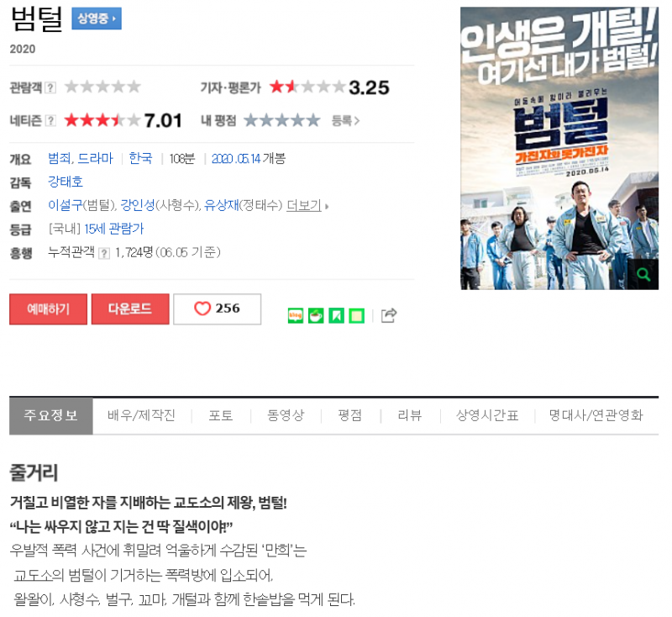Click the 다운로드 button
672x617 pixels.
pos(130,309)
